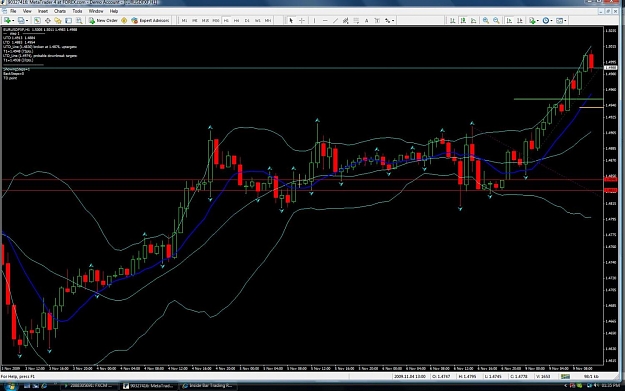The image size is (625, 391).
Task: Expand the New Chart dropdown arrow
Action: tap(13, 21)
